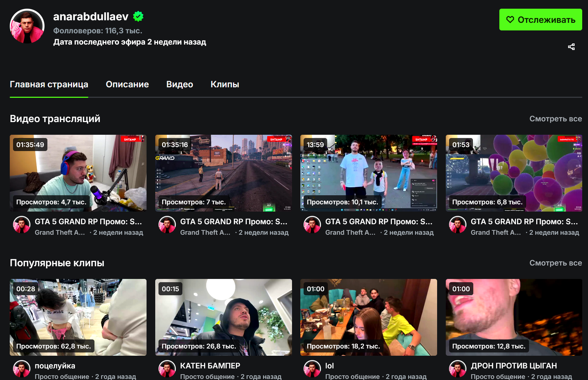Click the avatar next to the lol clip
Viewport: 588px width, 380px height.
pos(312,369)
